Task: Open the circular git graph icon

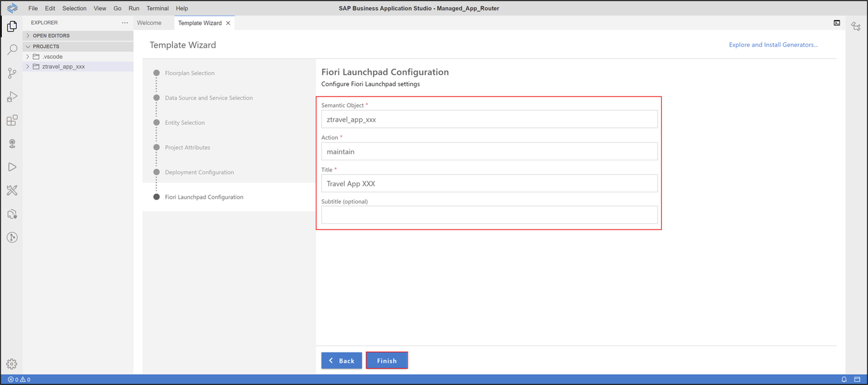Action: pos(11,237)
